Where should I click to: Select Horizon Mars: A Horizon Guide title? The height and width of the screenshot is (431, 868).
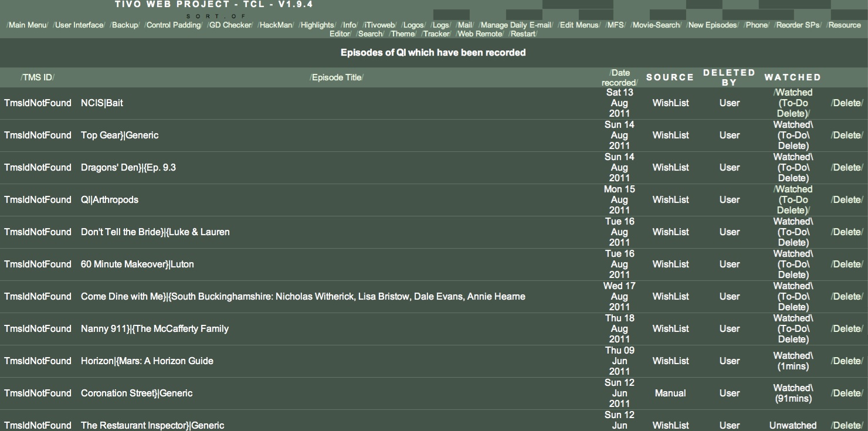point(147,361)
